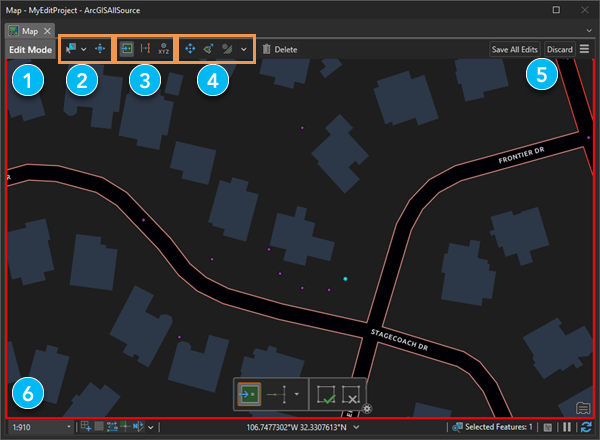
Task: Toggle the point construction tool in the toolbar
Action: tap(127, 48)
